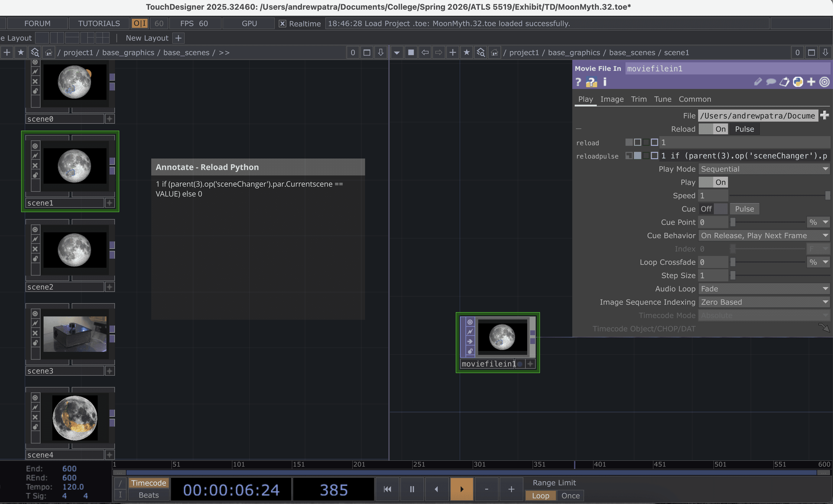This screenshot has height=504, width=833.
Task: Click the TUTORIALS button
Action: tap(99, 24)
